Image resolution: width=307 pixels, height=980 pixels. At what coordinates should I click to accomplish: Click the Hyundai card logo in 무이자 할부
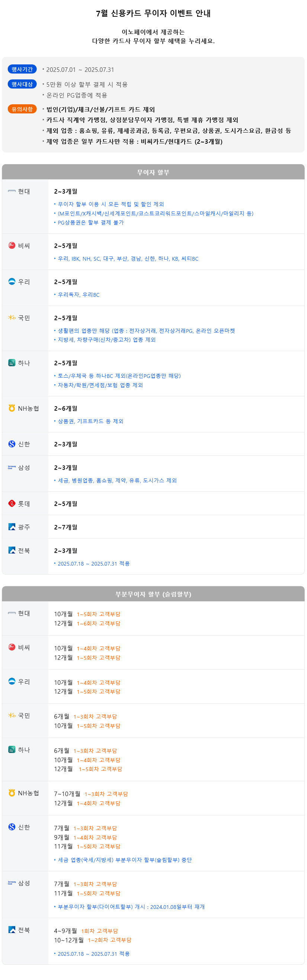pyautogui.click(x=12, y=191)
